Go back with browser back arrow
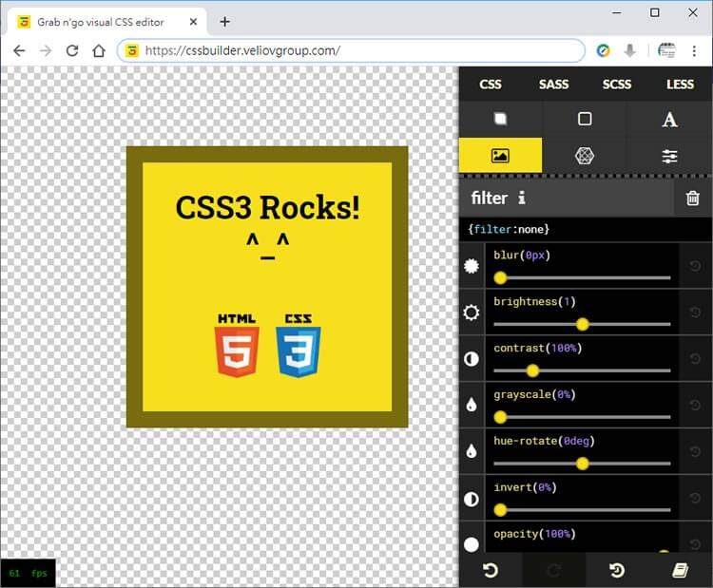 (19, 50)
